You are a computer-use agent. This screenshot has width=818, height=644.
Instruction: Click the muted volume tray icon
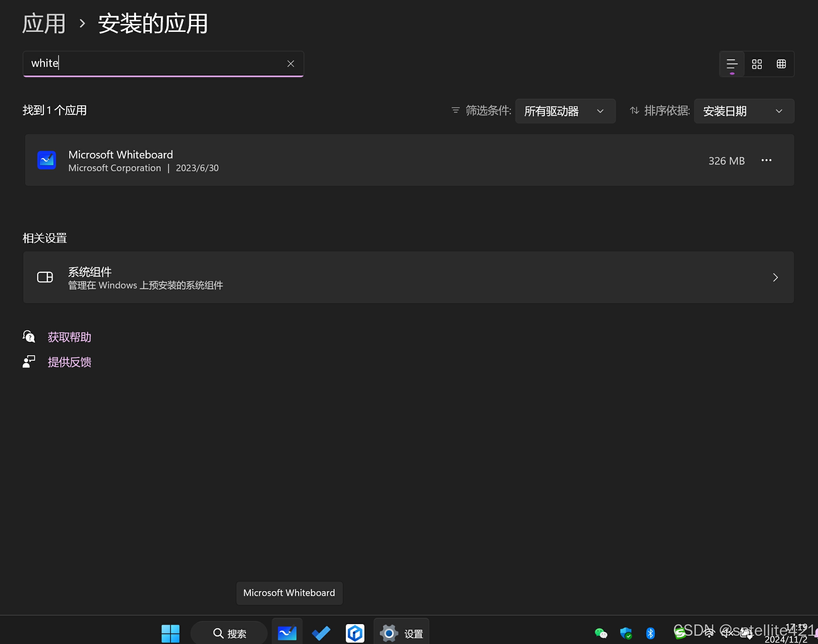[x=727, y=633]
